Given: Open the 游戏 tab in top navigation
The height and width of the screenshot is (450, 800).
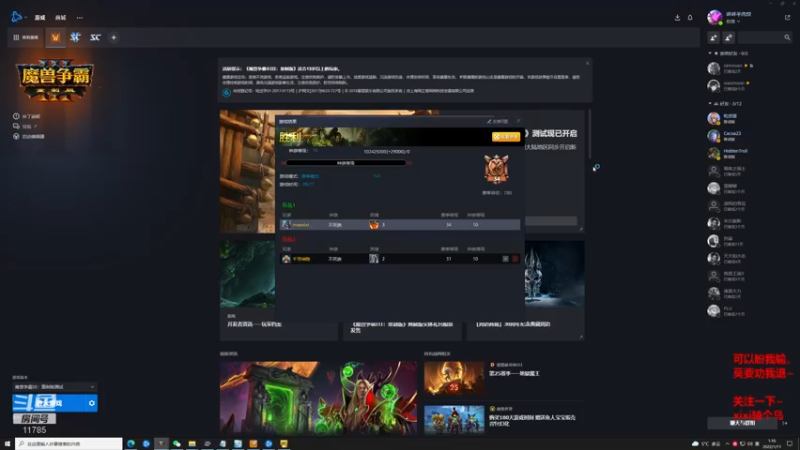Looking at the screenshot, I should pos(40,17).
